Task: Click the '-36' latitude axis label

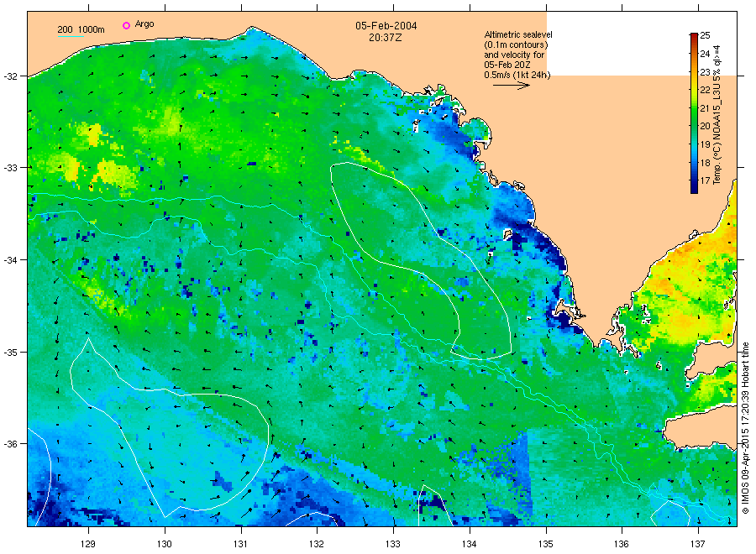Action: tap(10, 444)
